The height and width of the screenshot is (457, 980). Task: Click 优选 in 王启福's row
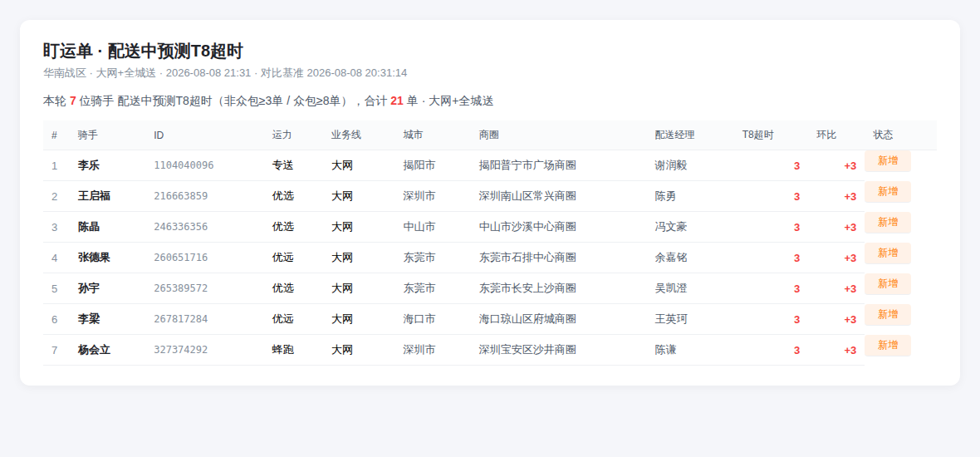tap(282, 196)
